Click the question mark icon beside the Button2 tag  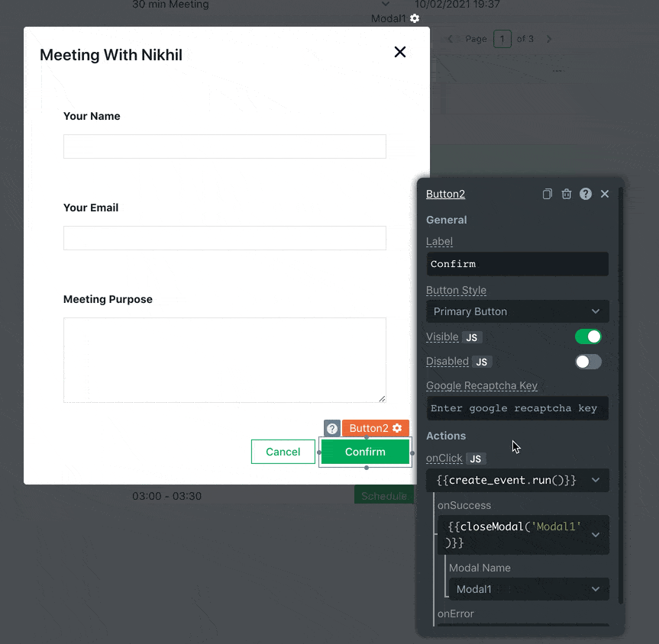coord(332,428)
